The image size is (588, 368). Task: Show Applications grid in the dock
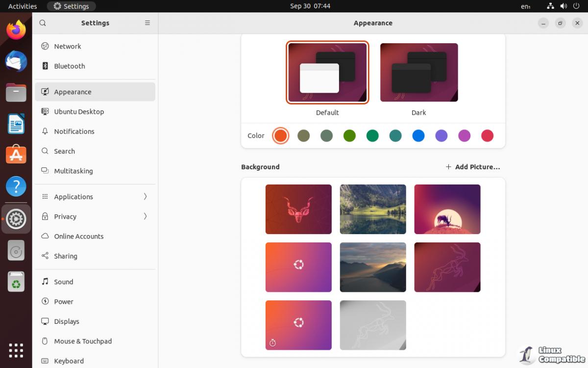click(16, 350)
